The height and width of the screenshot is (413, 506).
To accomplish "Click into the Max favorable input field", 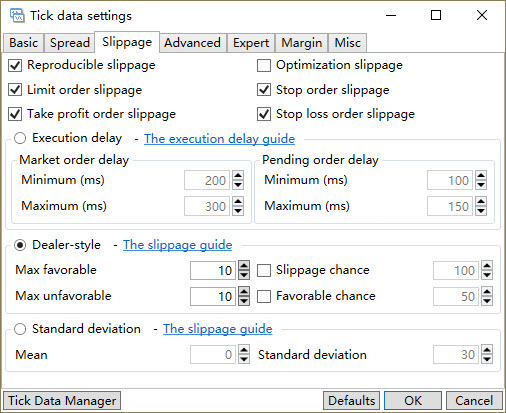I will [213, 270].
